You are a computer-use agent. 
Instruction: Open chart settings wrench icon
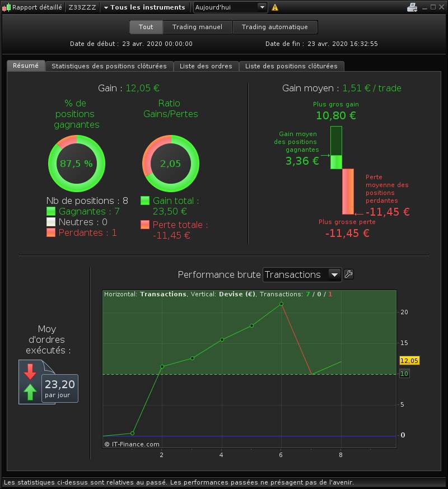[x=348, y=274]
